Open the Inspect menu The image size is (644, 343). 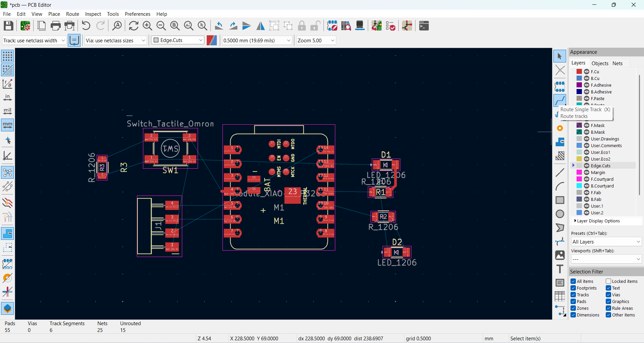93,14
